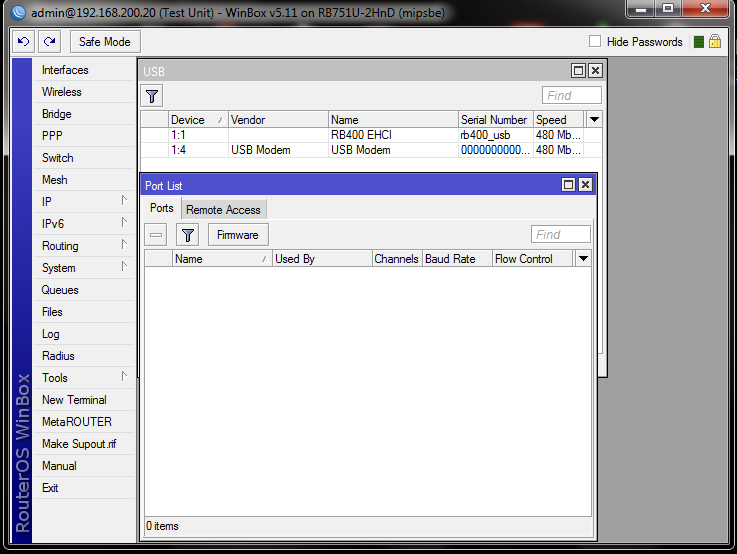Sort USB list by Serial Number column
The image size is (737, 554).
pos(495,120)
